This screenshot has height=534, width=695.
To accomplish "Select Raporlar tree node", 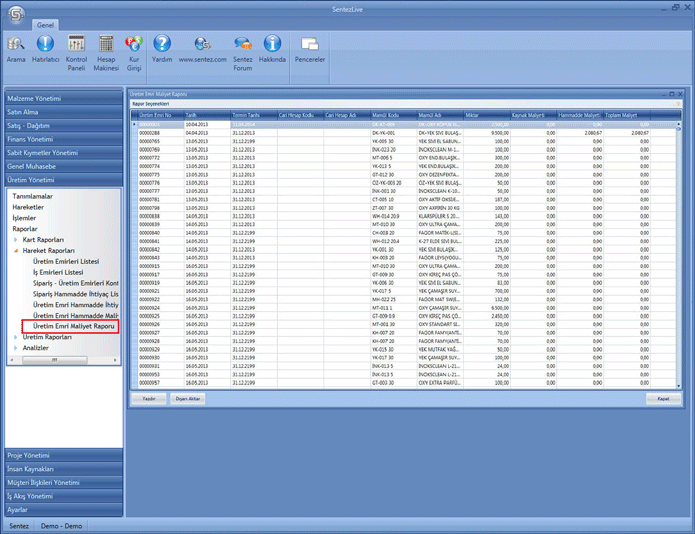I will [x=25, y=229].
